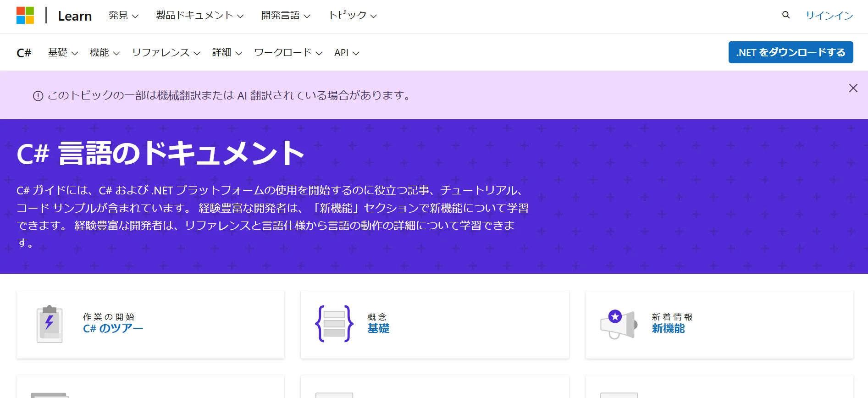Expand the 開発言語 dropdown

click(286, 16)
